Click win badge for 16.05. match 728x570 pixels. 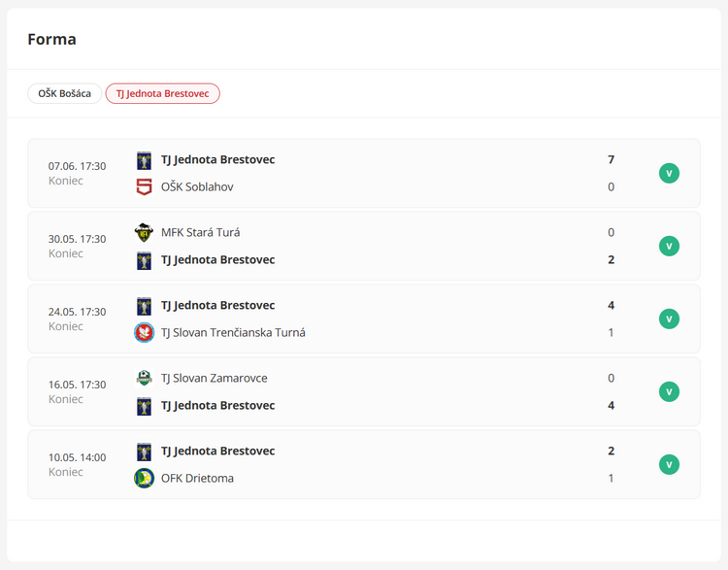669,391
